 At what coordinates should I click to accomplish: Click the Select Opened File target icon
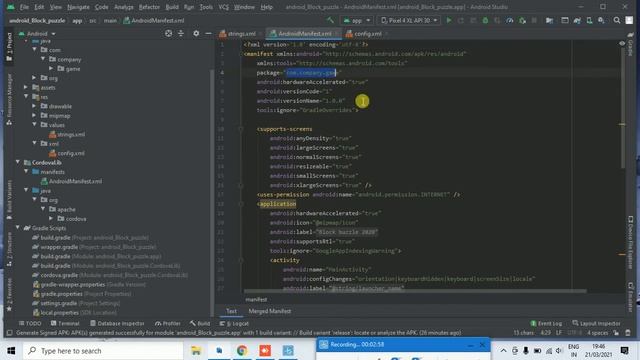(x=169, y=33)
